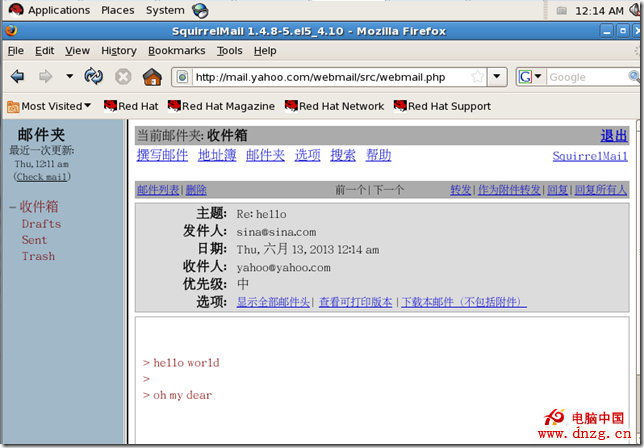
Task: Open the History menu
Action: tap(119, 51)
